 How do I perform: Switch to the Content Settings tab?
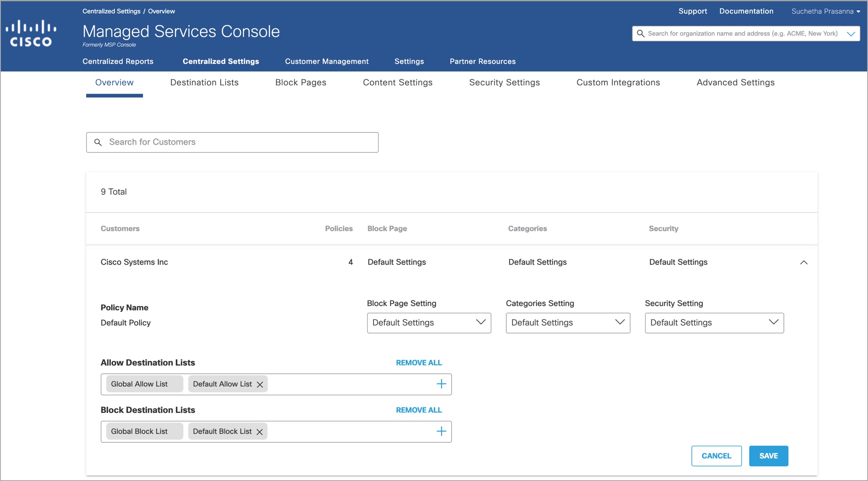[398, 82]
